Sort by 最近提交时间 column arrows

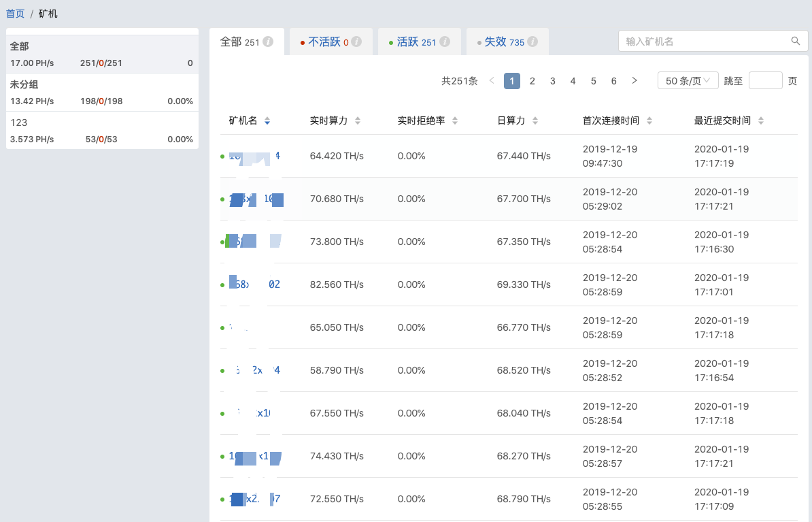[761, 121]
